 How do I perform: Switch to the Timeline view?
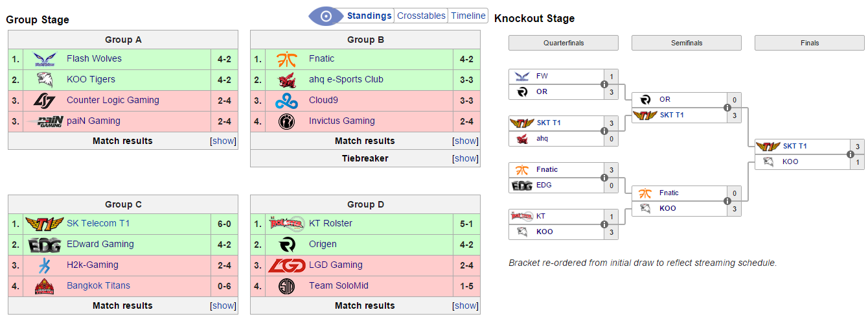468,16
